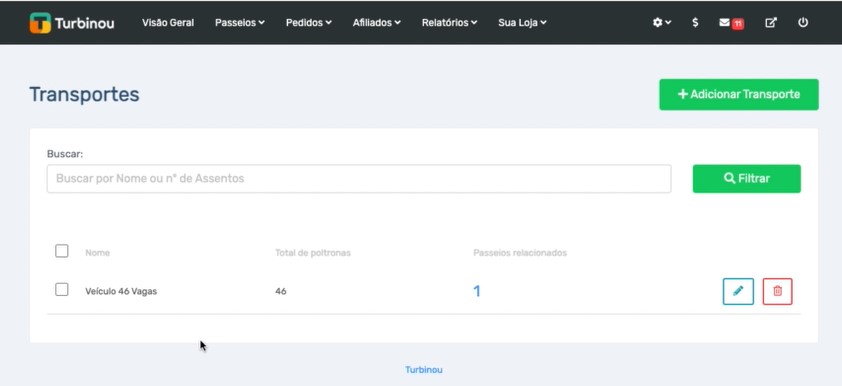Open the Turbinou footer link
Screen dimensions: 842x386
point(424,370)
